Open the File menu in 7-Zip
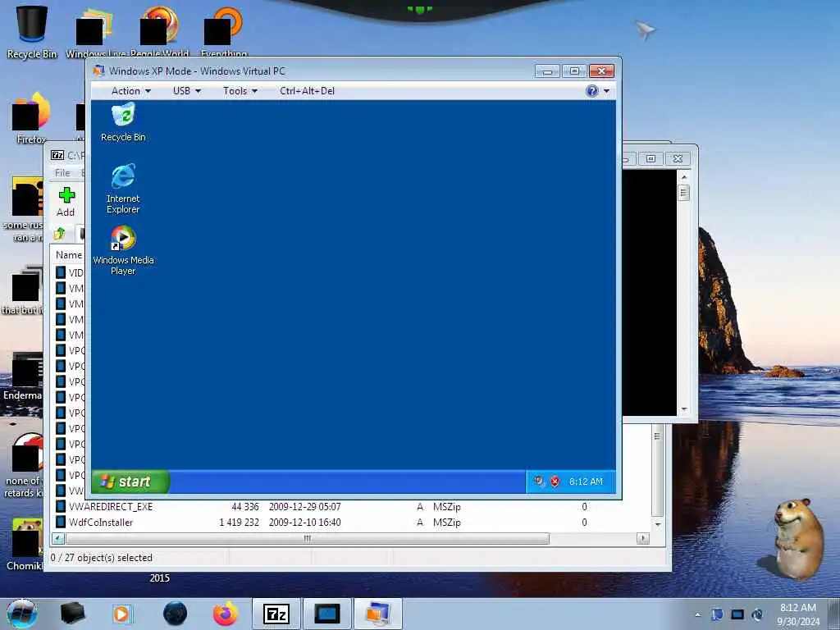Image resolution: width=840 pixels, height=630 pixels. (62, 172)
